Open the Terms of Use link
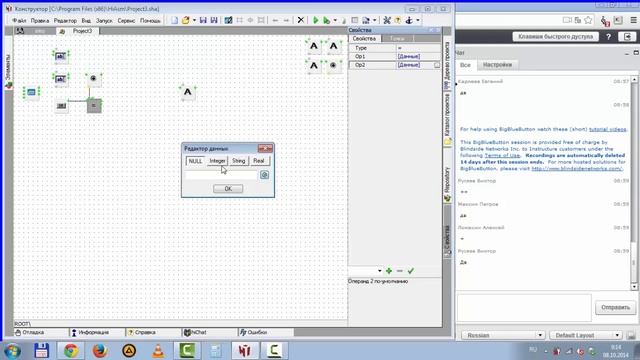Image resolution: width=640 pixels, height=360 pixels. coord(502,156)
